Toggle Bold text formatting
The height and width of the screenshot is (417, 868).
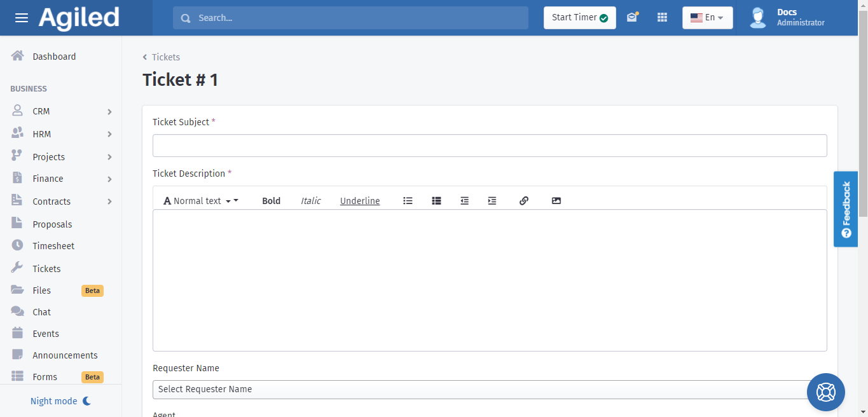tap(271, 201)
